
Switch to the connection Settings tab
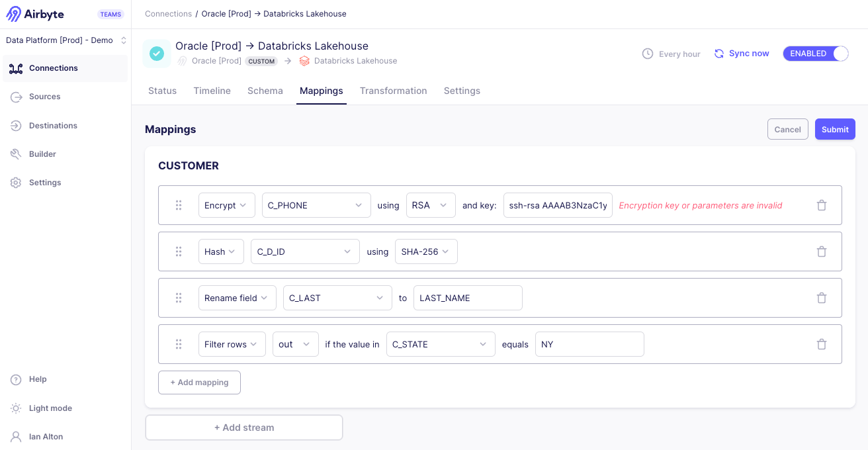(462, 91)
